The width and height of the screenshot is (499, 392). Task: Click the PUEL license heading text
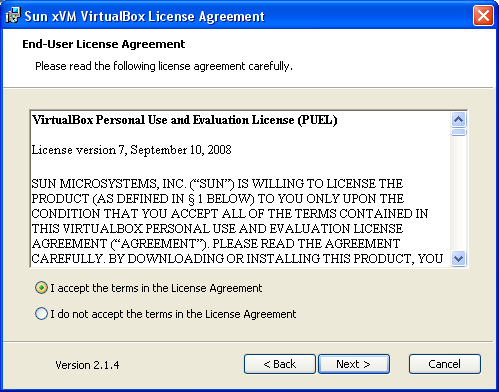(x=185, y=120)
